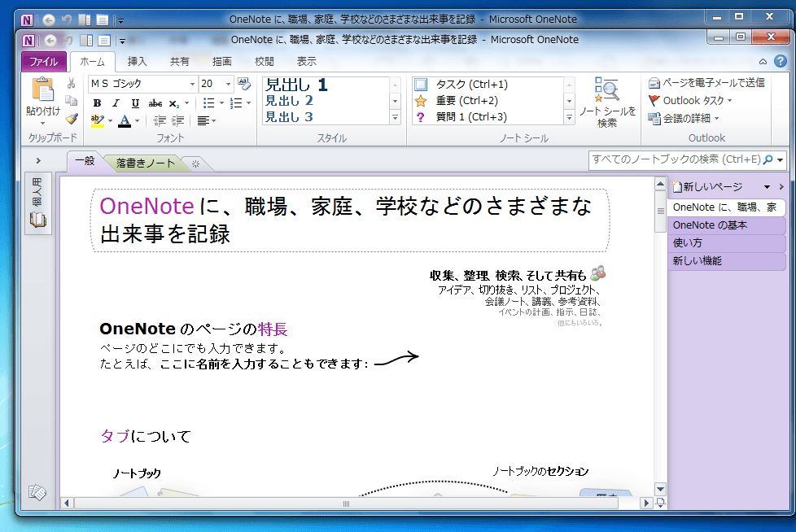This screenshot has width=796, height=532.
Task: Open the 新しい機能 page
Action: point(727,261)
